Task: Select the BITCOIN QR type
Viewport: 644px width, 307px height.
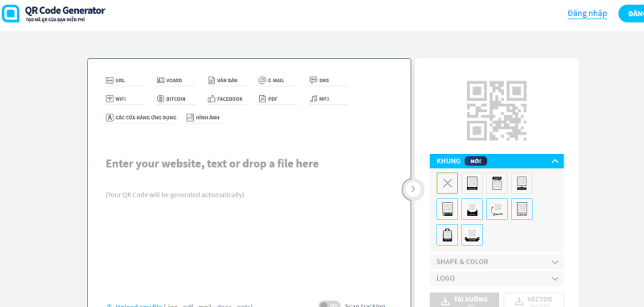Action: coord(175,99)
